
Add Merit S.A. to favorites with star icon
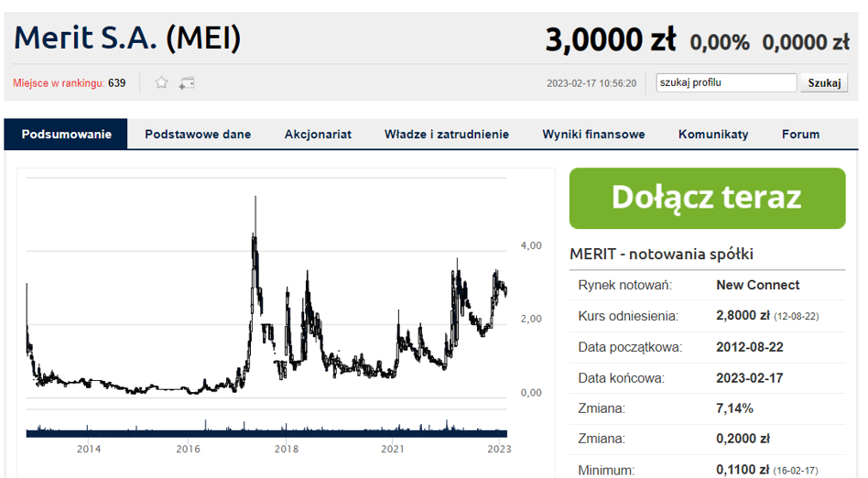[x=161, y=83]
